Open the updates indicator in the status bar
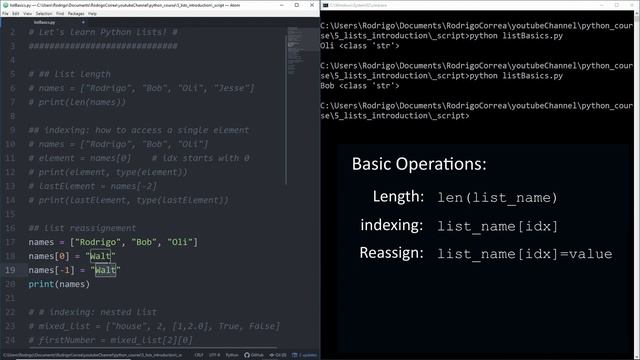Viewport: 640px width, 360px height. (304, 355)
